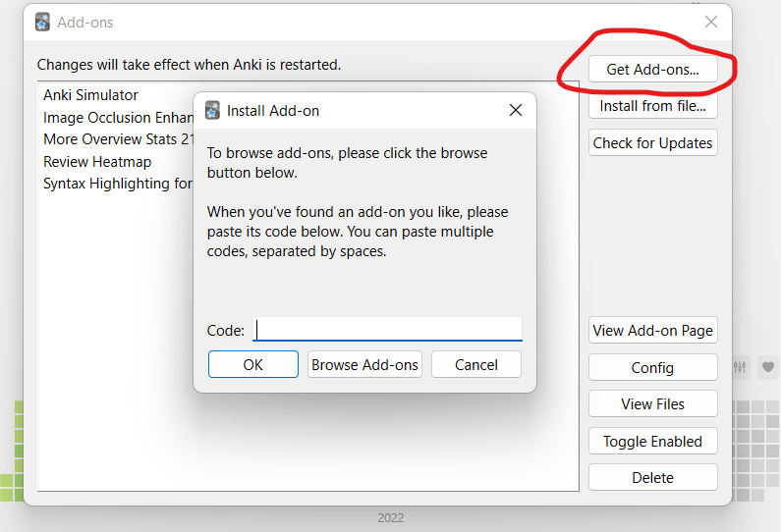The height and width of the screenshot is (532, 781).
Task: Click the Get Add-ons... button
Action: coord(652,70)
